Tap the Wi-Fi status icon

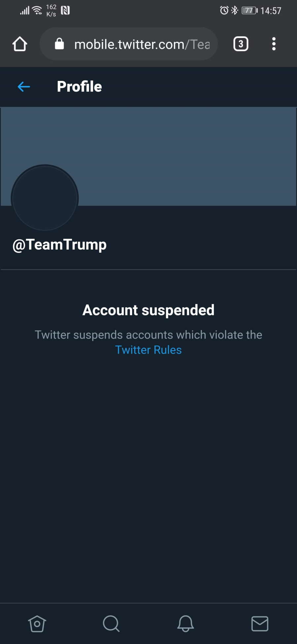(x=38, y=11)
